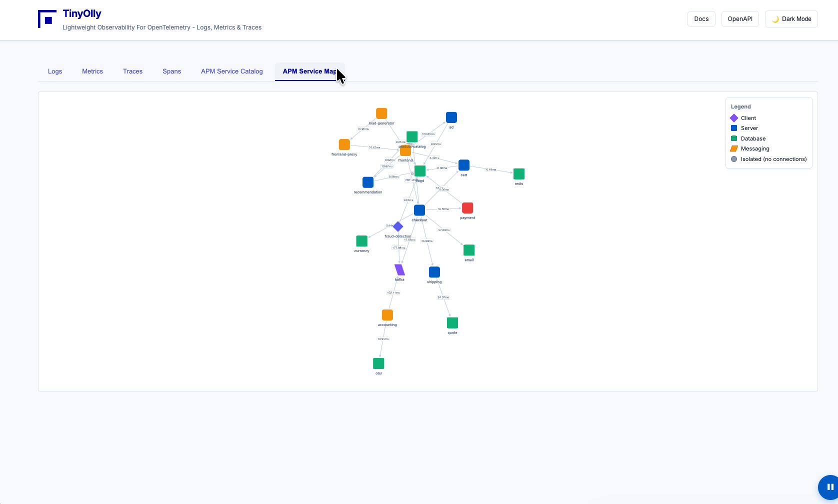Open the Traces tab
The image size is (838, 504).
click(132, 71)
